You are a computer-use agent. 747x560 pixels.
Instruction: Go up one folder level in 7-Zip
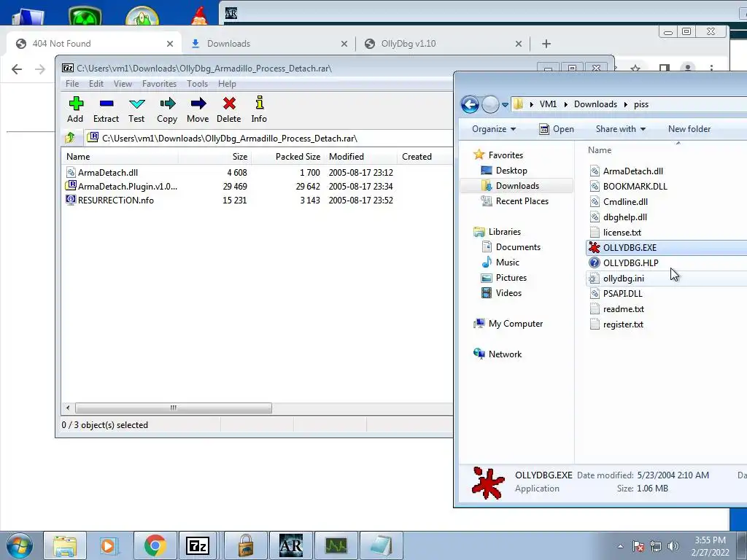[x=70, y=138]
